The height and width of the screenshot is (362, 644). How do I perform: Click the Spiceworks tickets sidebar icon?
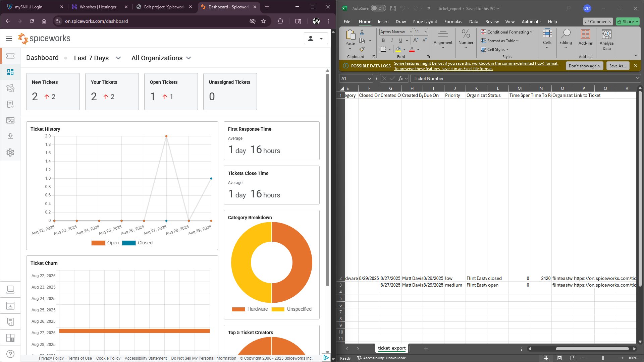click(10, 56)
